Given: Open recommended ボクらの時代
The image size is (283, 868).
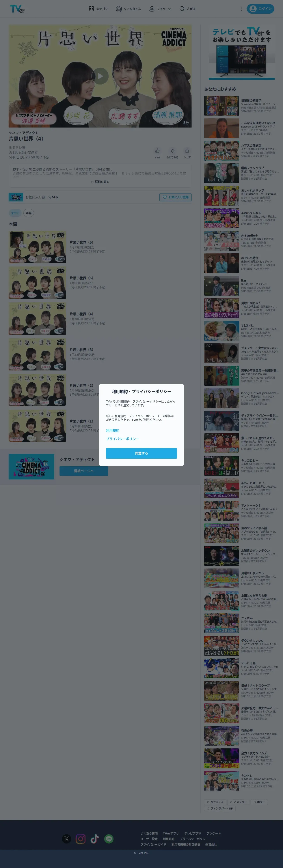Looking at the screenshot, I should click(x=242, y=263).
